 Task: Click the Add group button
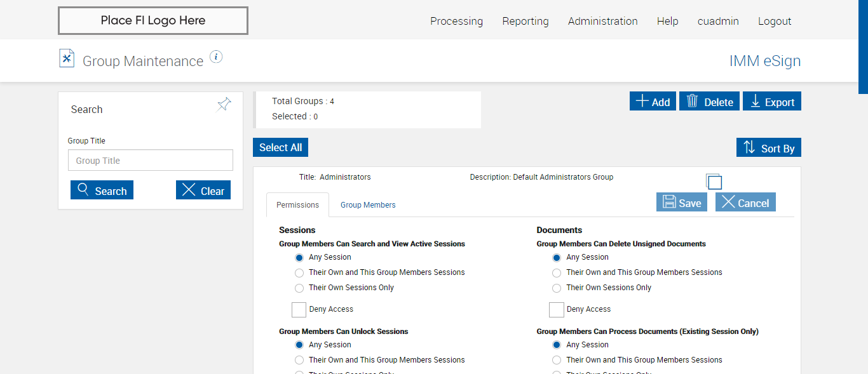coord(653,102)
